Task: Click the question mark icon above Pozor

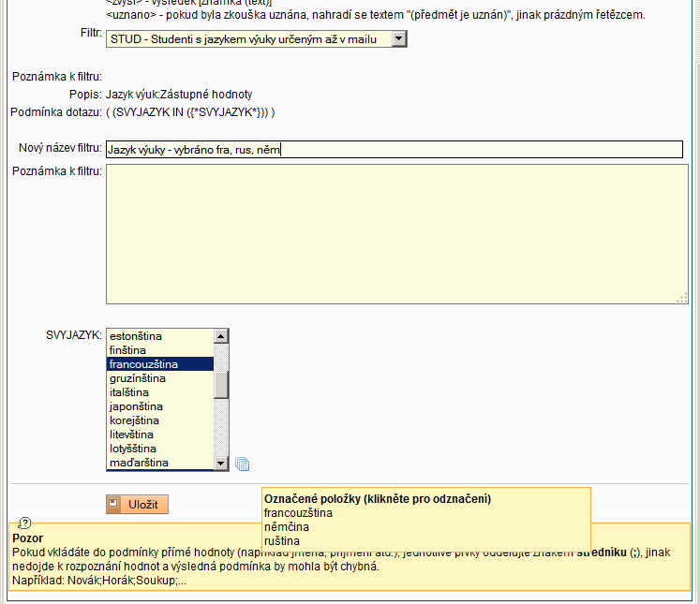Action: [x=24, y=523]
